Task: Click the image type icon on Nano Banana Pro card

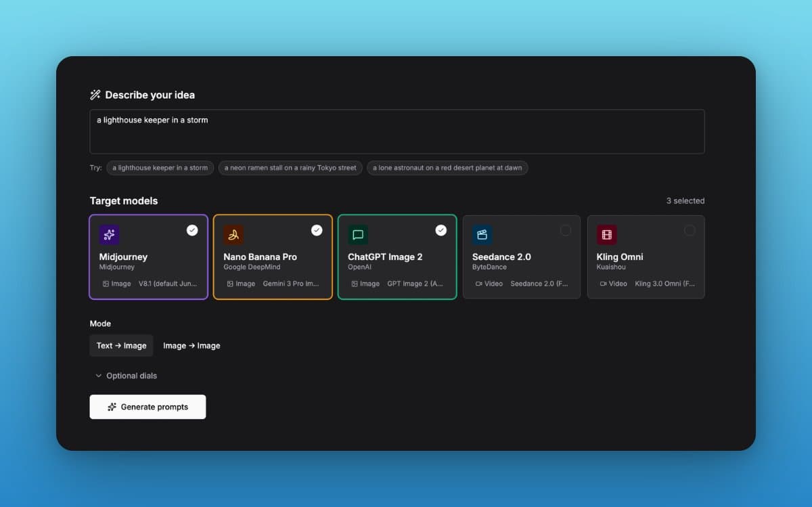Action: (x=230, y=284)
